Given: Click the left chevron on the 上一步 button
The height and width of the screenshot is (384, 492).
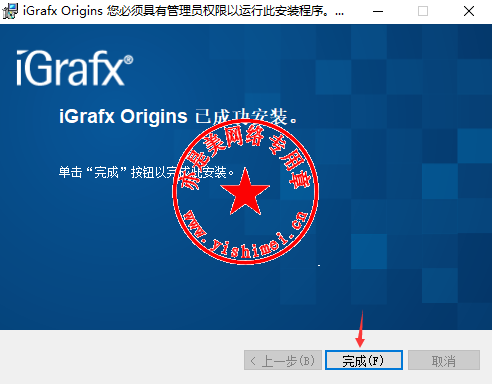Looking at the screenshot, I should [x=253, y=361].
